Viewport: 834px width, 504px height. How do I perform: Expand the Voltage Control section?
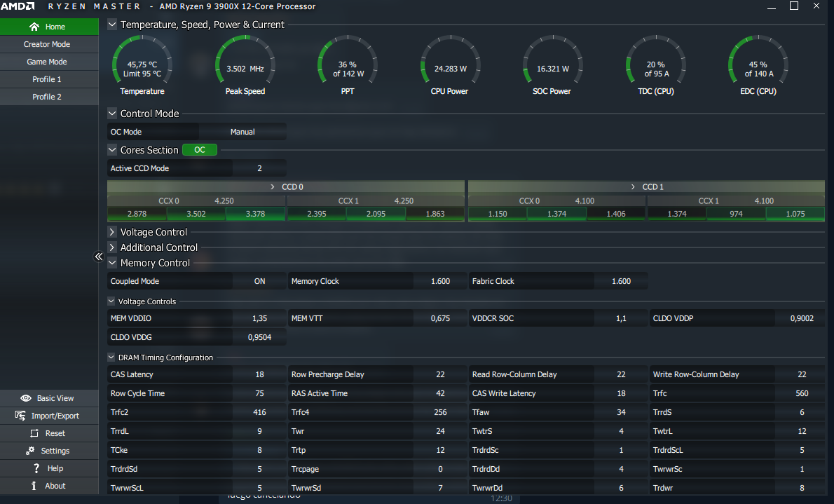tap(112, 232)
